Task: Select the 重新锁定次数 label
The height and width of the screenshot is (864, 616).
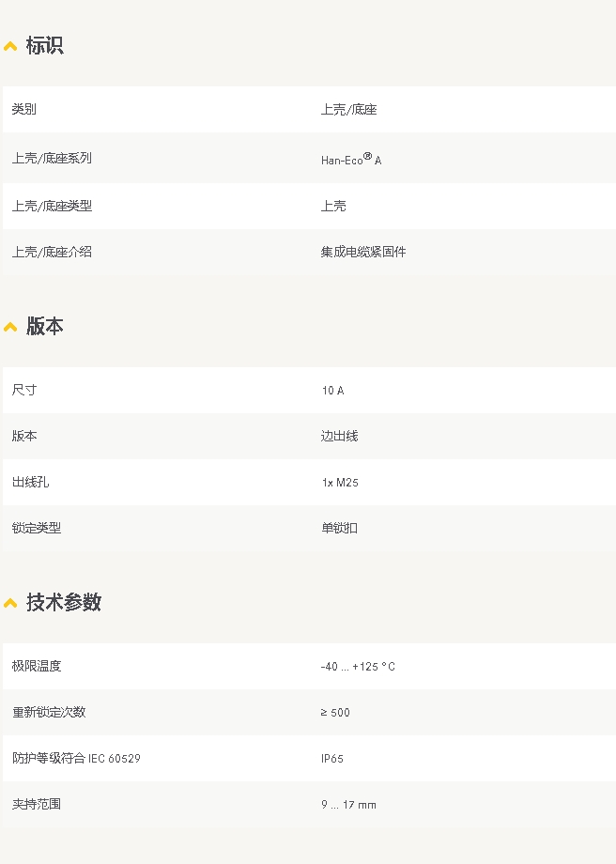Action: 49,712
